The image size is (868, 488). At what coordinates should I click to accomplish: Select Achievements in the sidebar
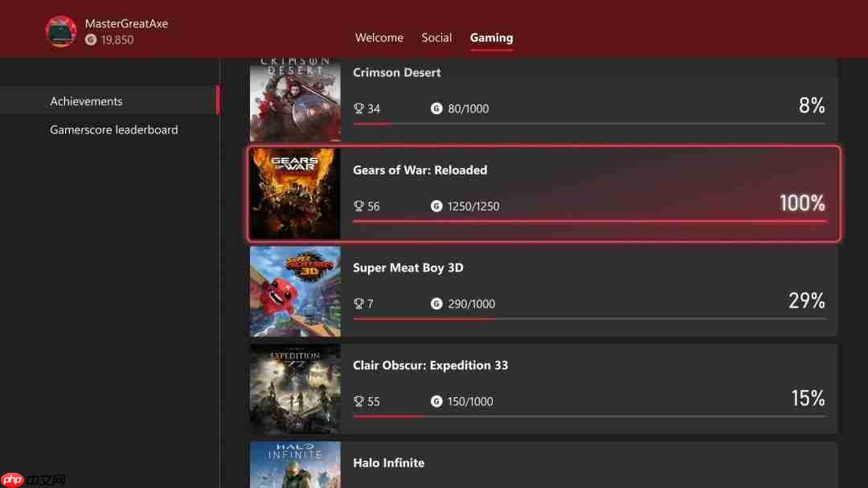pos(109,100)
